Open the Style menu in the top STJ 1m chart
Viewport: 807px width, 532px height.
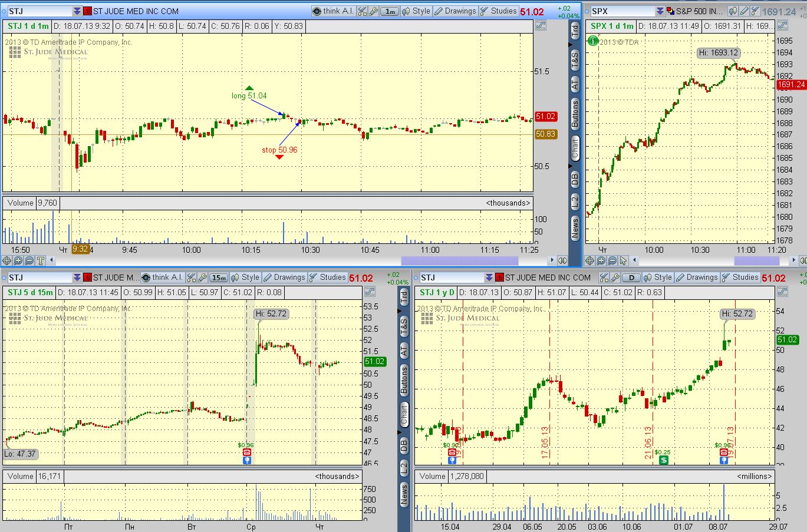click(416, 11)
